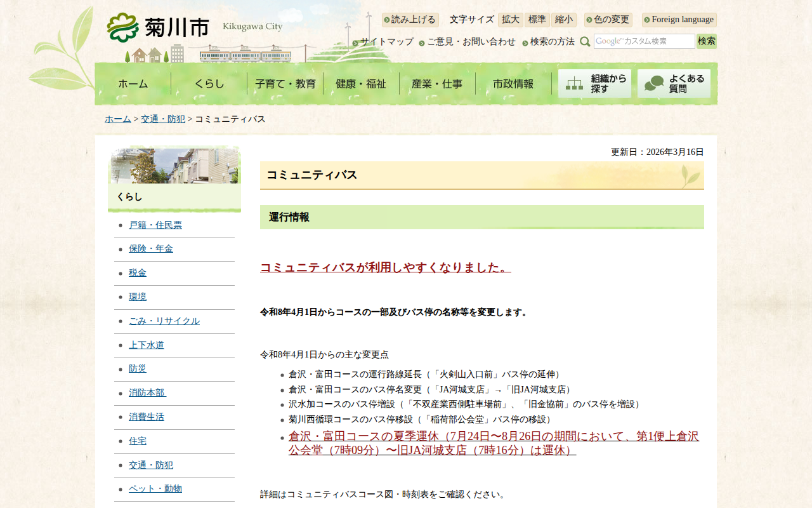Open ごみ・リサイクル sidebar link
812x508 pixels.
(x=164, y=321)
